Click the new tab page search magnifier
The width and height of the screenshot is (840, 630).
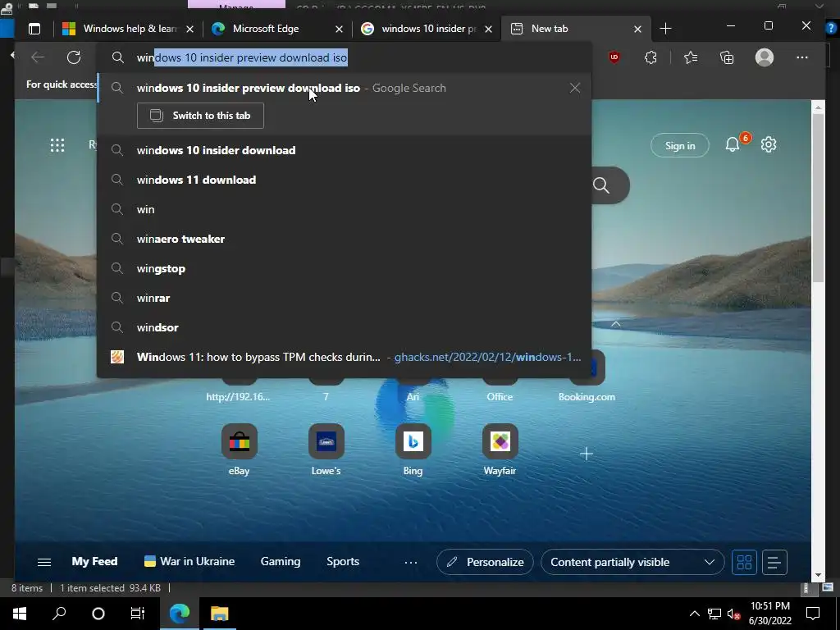coord(601,185)
